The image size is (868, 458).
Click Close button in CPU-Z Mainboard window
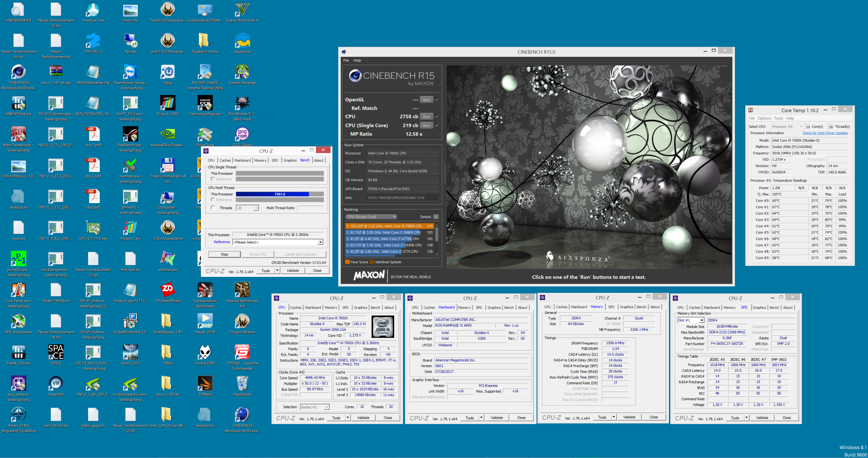(x=521, y=418)
